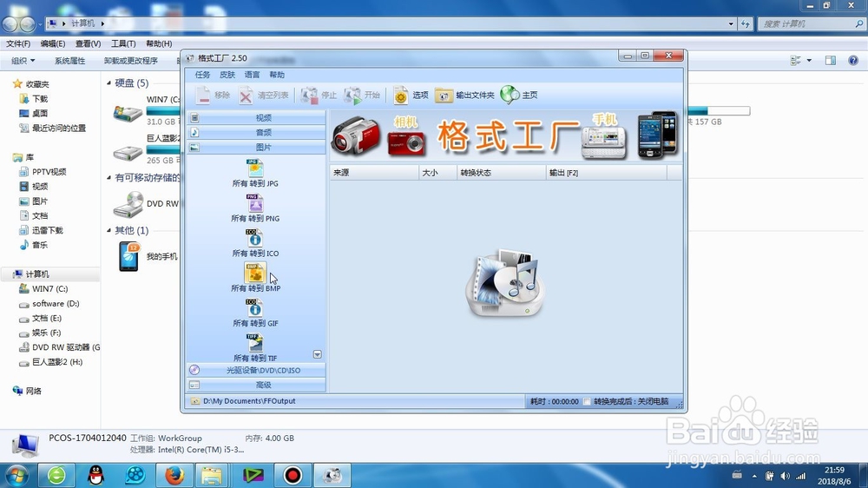Click the 转换状态 column header
Viewport: 868px width, 488px height.
(x=502, y=173)
